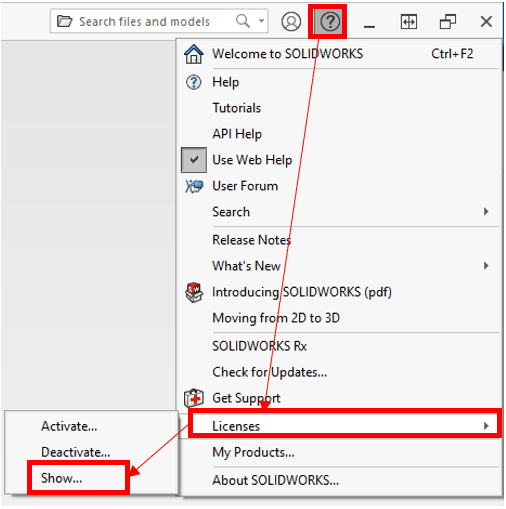Click the magnifier search icon
506x509 pixels.
[243, 21]
